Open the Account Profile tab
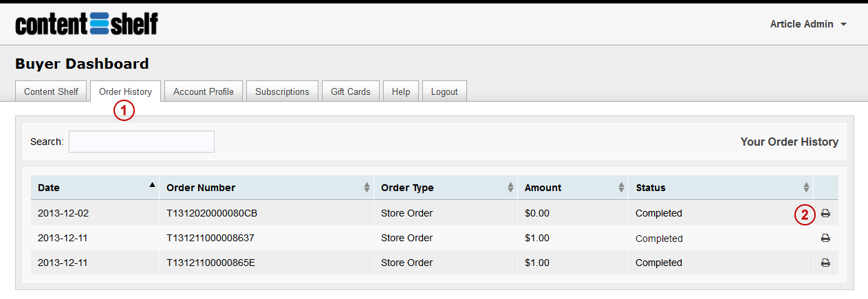Viewport: 868px width, 299px height. (203, 91)
